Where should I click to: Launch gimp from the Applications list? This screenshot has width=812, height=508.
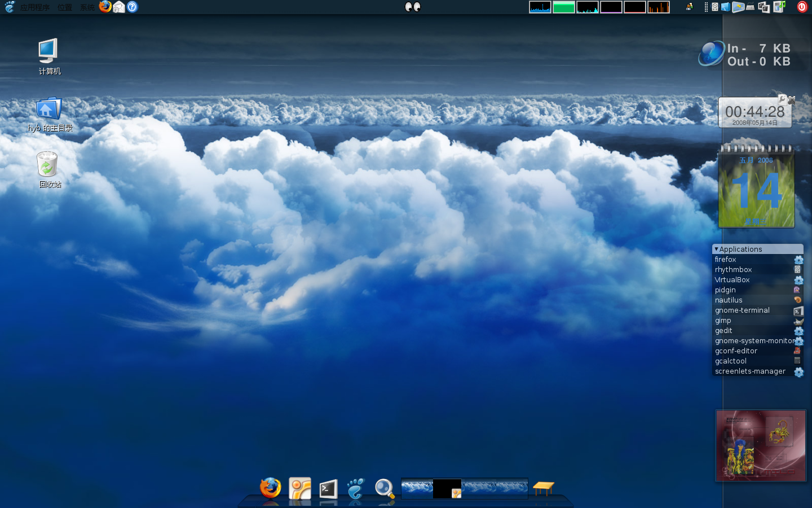(758, 321)
